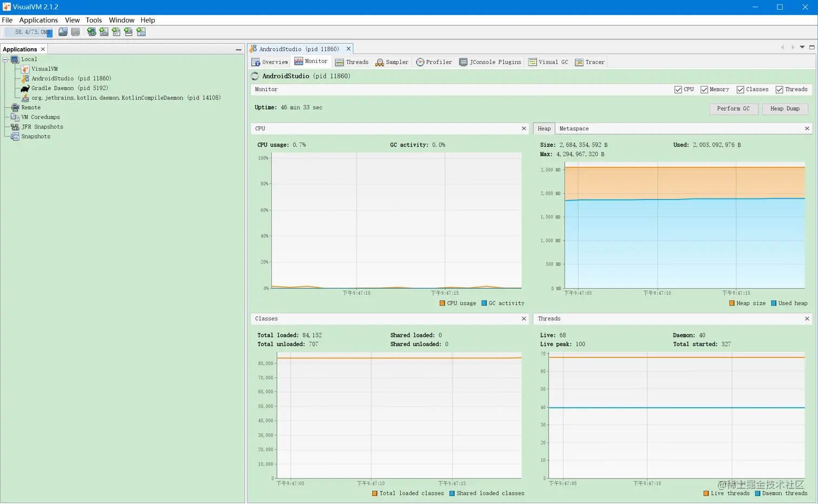Open the File menu
Viewport: 818px width, 504px height.
coord(8,20)
